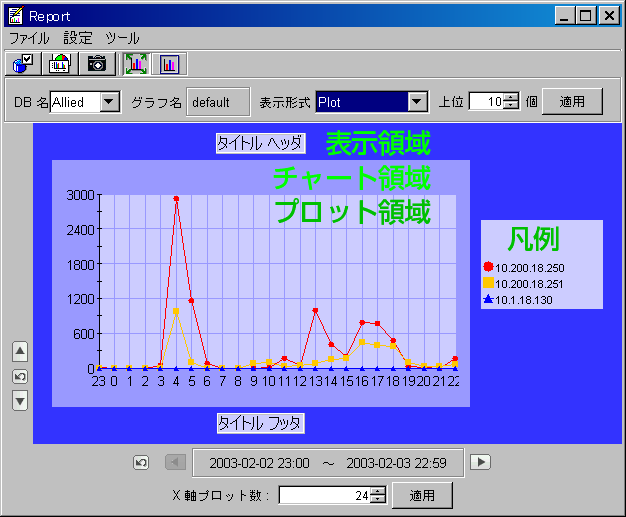Decrease the 上位 count with down stepper
626x517 pixels.
[x=511, y=105]
